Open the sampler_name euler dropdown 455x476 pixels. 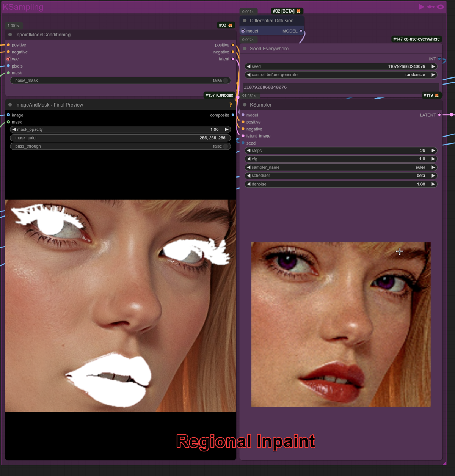(x=341, y=167)
